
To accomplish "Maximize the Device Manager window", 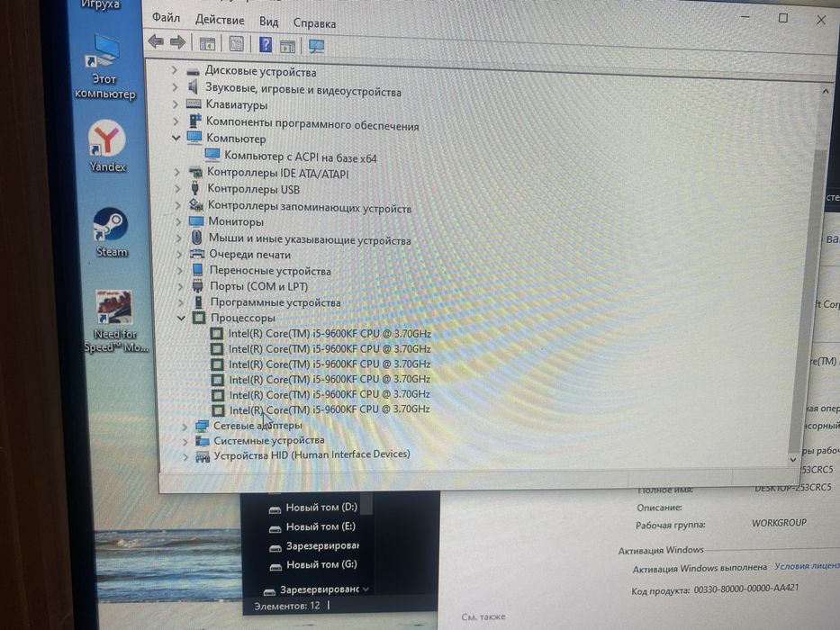I will click(782, 18).
